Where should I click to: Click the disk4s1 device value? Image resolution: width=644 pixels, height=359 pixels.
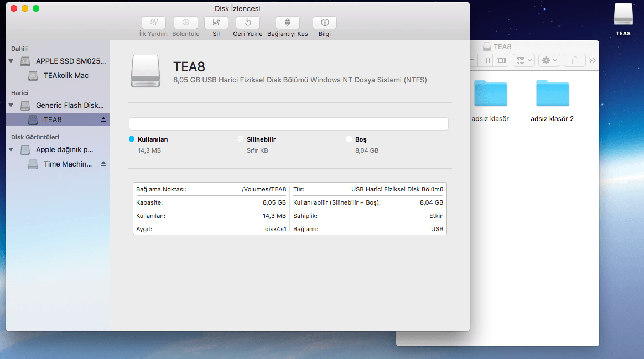click(x=276, y=229)
